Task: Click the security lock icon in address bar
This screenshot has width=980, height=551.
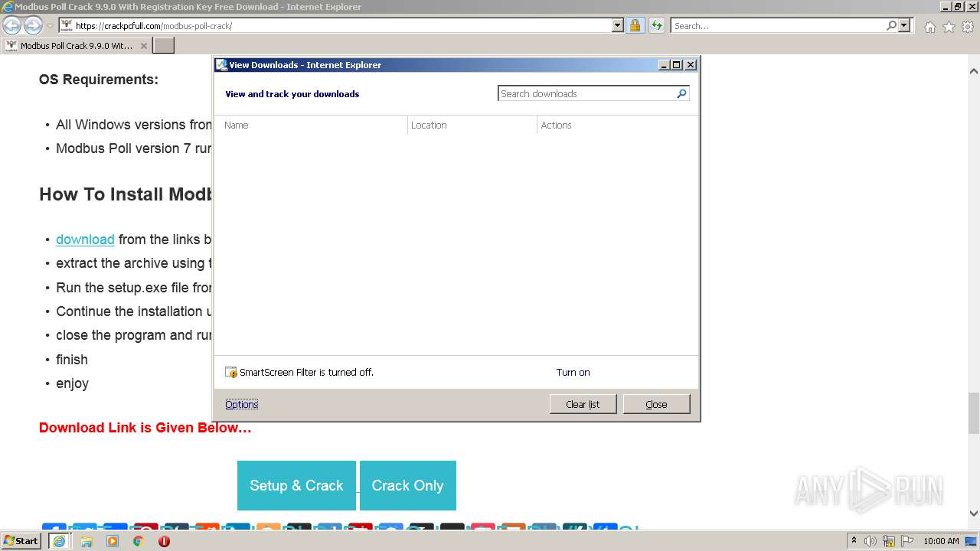Action: (635, 25)
